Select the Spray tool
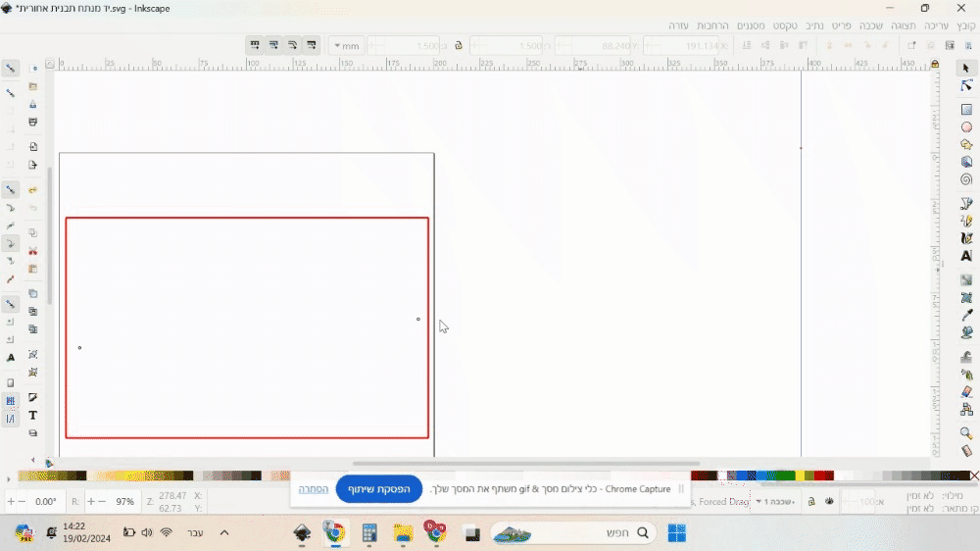The height and width of the screenshot is (551, 980). tap(966, 375)
